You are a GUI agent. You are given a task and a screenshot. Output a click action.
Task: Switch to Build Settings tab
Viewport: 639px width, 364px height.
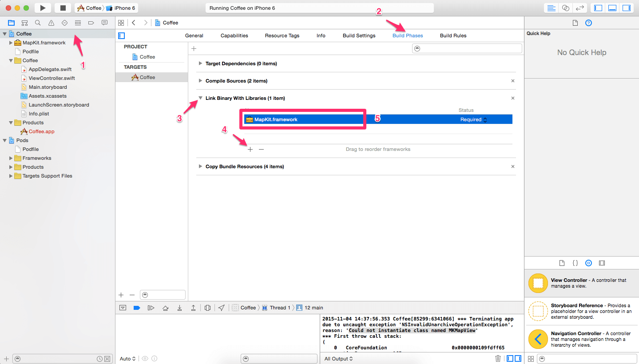(x=359, y=36)
